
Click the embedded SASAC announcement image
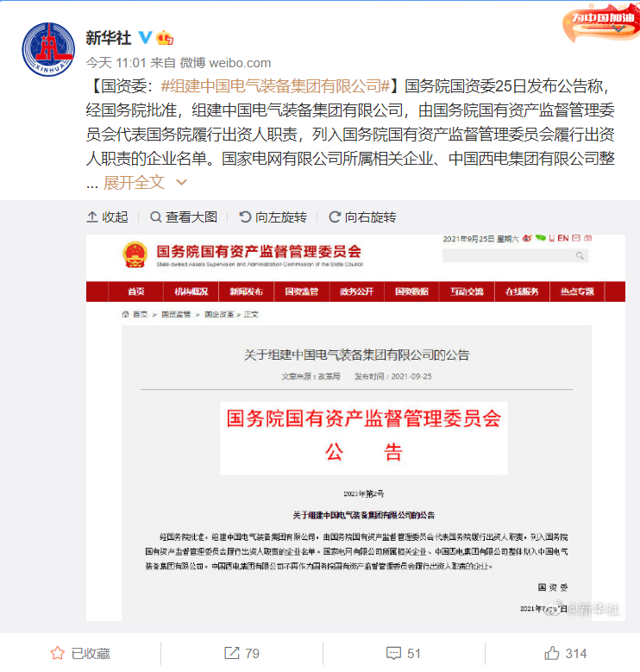point(355,427)
